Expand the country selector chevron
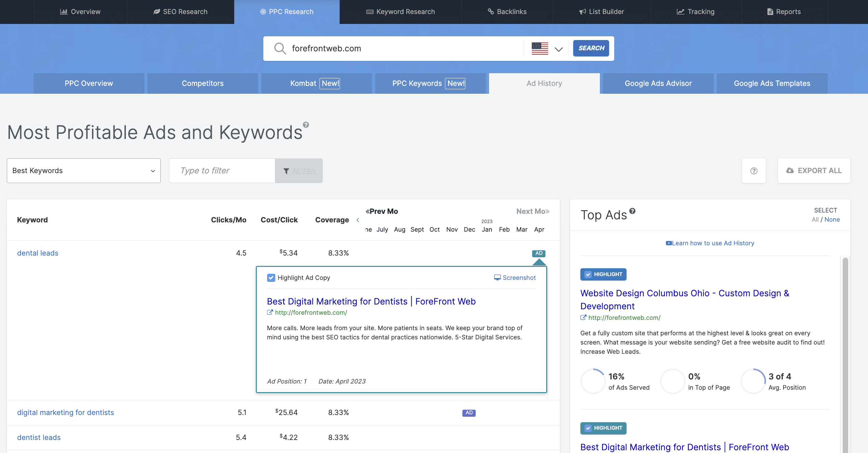The height and width of the screenshot is (453, 868). tap(558, 49)
